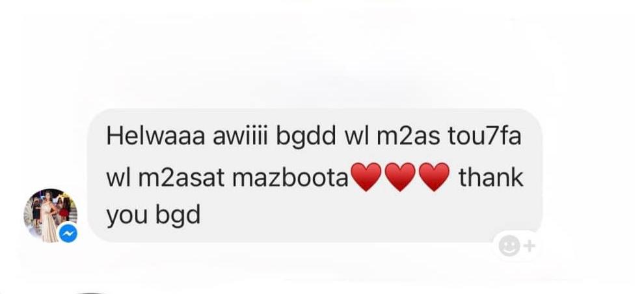Click the word "thank" after the hearts
Image resolution: width=644 pixels, height=294 pixels.
point(491,178)
